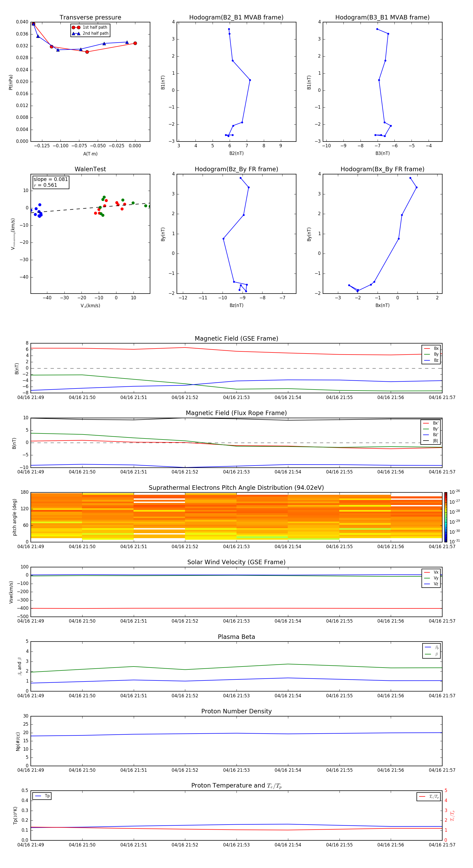The width and height of the screenshot is (473, 868).
Task: Click the 'Hodogram(Bx_By FR frame)' title
Action: (x=382, y=169)
